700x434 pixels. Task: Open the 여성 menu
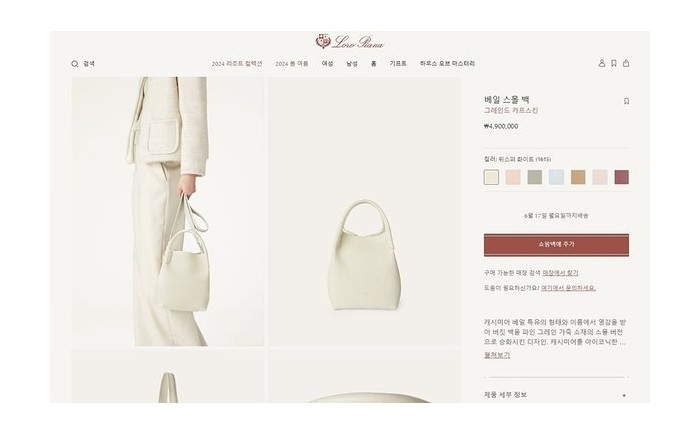tap(328, 64)
